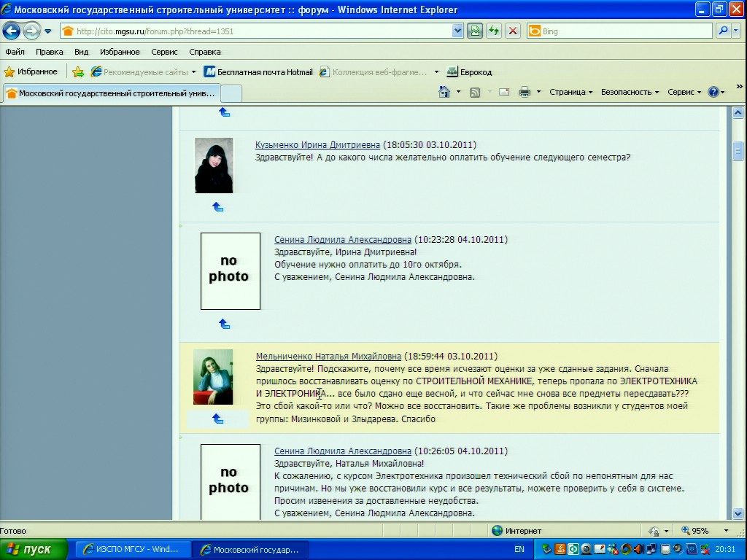Open Сенина Людмила Александровна link dated 10:23:28
This screenshot has width=747, height=560.
click(343, 239)
